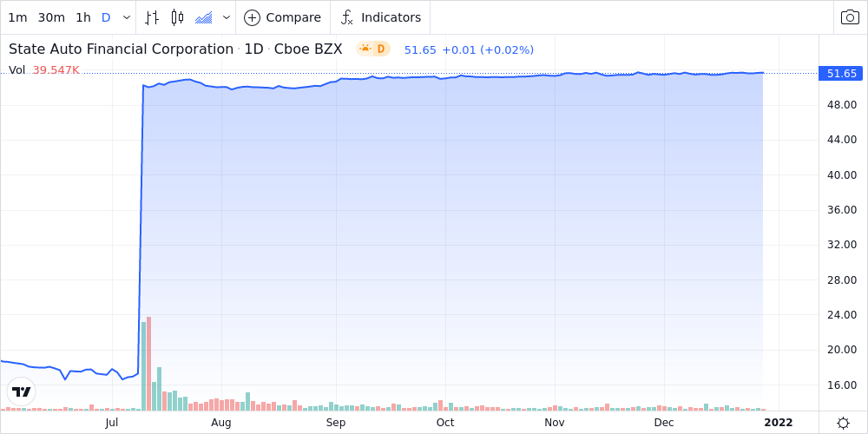Open the Compare symbols dialog
This screenshot has width=868, height=434.
[282, 17]
